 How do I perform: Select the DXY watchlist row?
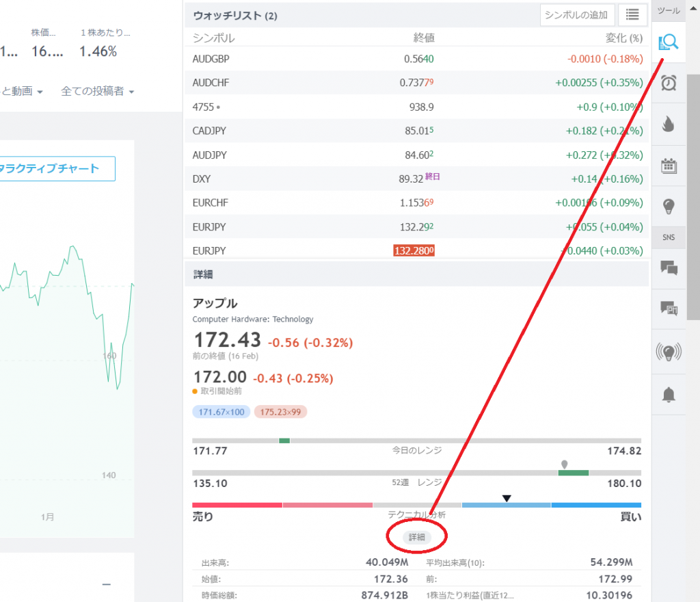pos(417,179)
